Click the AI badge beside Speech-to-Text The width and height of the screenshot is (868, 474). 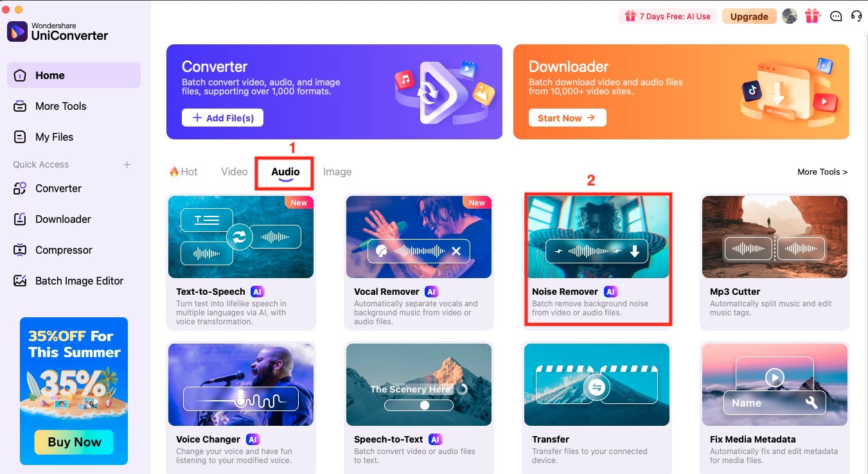435,439
